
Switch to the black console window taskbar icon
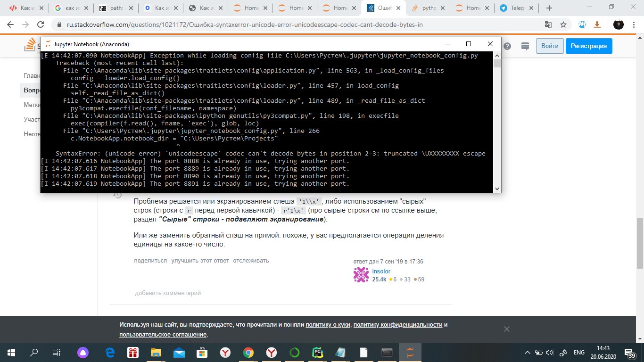(387, 352)
